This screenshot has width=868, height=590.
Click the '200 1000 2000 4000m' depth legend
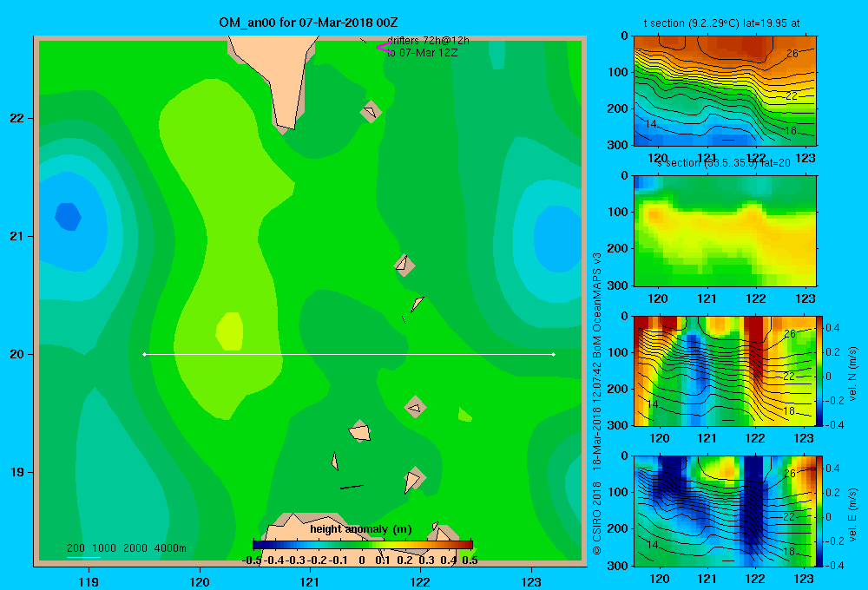(x=127, y=548)
